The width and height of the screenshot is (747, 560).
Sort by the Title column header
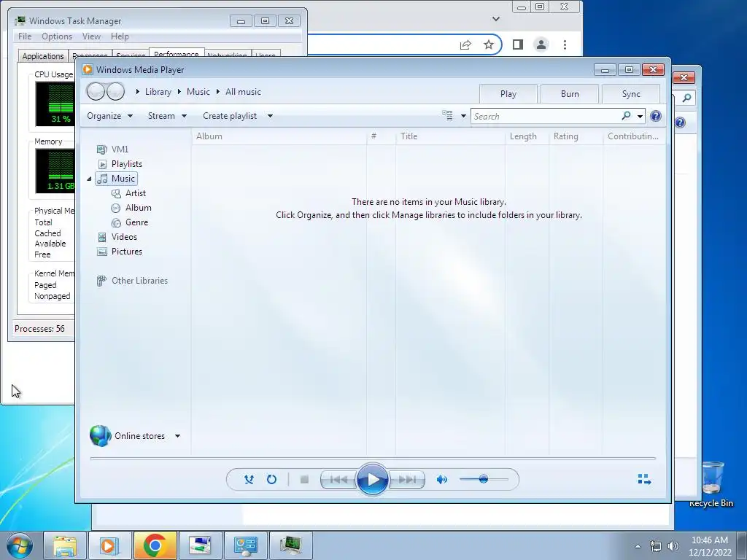click(450, 136)
